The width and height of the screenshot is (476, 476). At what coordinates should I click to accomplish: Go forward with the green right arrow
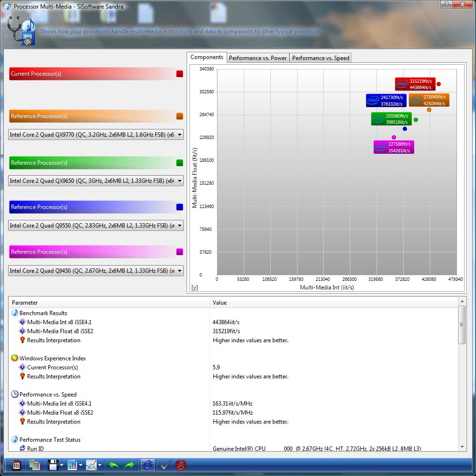click(x=129, y=465)
